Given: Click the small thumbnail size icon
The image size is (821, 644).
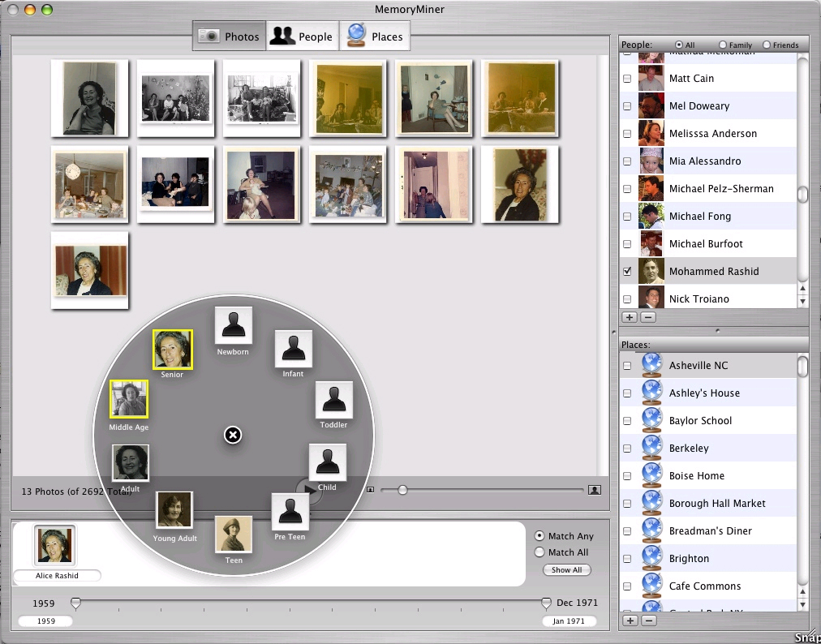Looking at the screenshot, I should pyautogui.click(x=370, y=490).
